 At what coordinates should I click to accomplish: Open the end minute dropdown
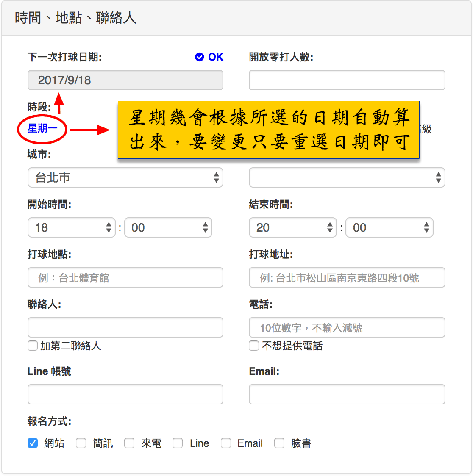[x=389, y=228]
